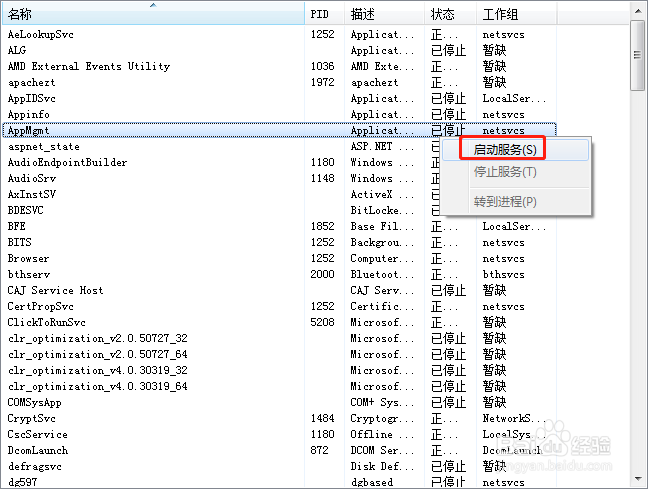The height and width of the screenshot is (489, 648).
Task: Click 已停止 status in the ALG row
Action: pos(448,50)
